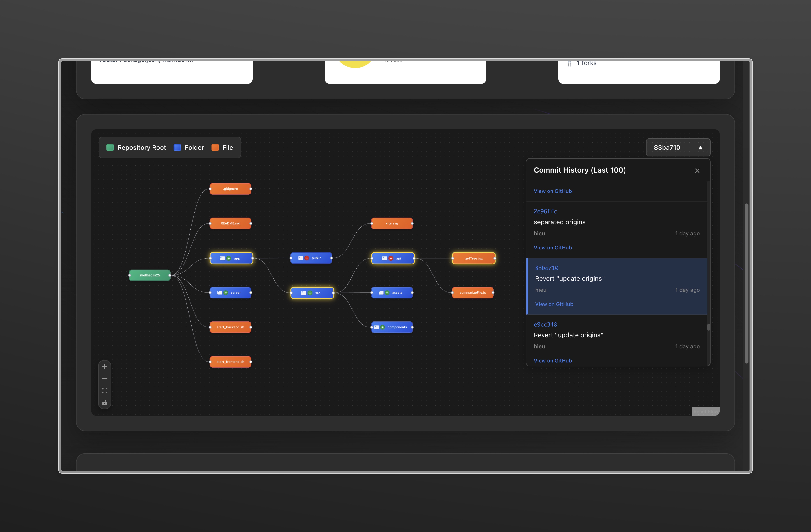Screen dimensions: 811x532
Task: Expand the components folder plus icon
Action: tap(383, 327)
